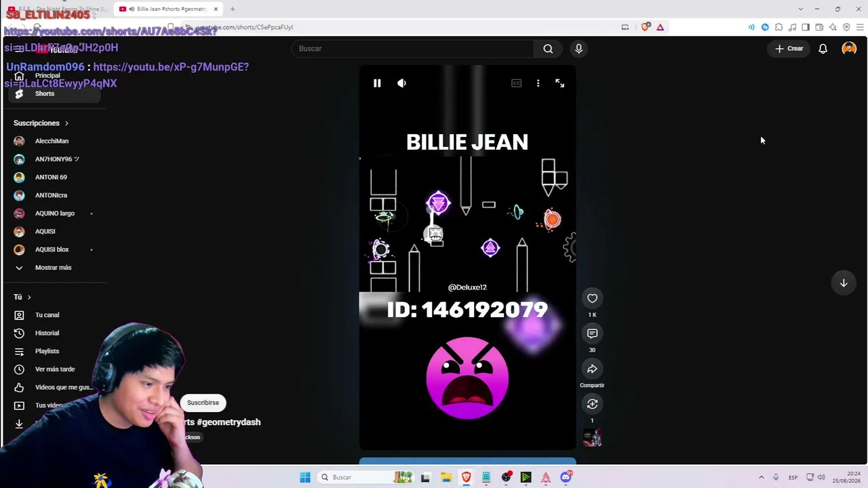This screenshot has width=868, height=488.
Task: Open the Brave VPN shield icon
Action: pos(846,27)
